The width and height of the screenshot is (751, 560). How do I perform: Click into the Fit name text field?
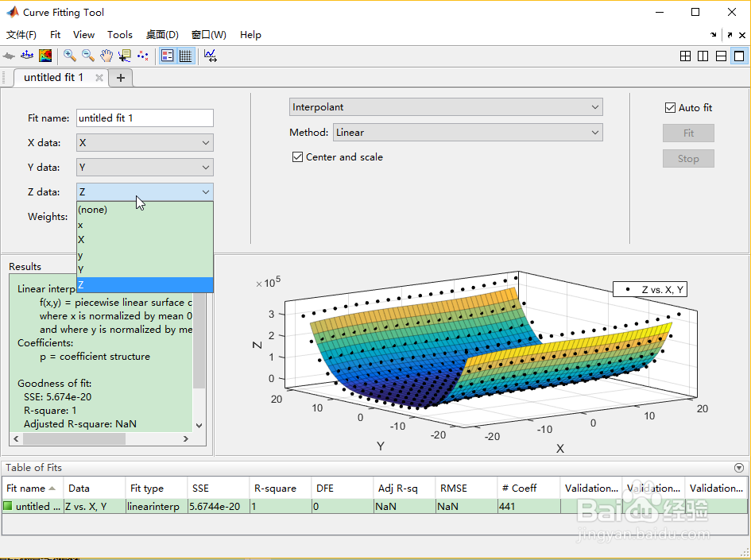tap(145, 118)
